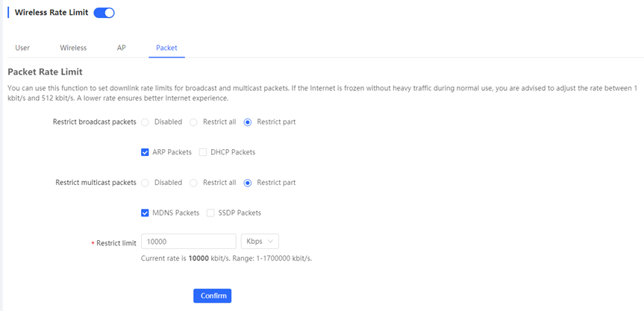Click the Kbps dropdown arrow chevron
This screenshot has width=644, height=311.
coord(270,241)
